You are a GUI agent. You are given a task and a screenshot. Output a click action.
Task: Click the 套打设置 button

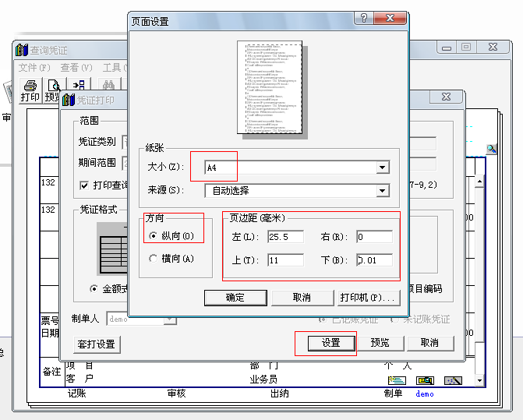tap(97, 344)
